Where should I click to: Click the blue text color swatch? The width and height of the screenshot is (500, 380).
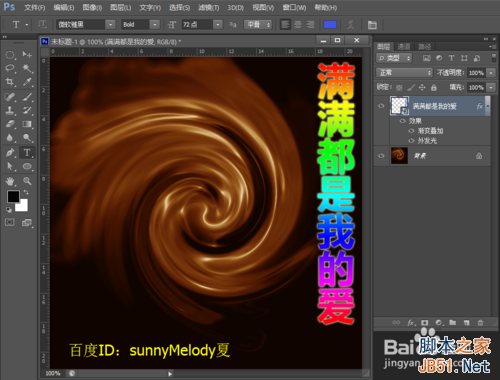[x=330, y=25]
